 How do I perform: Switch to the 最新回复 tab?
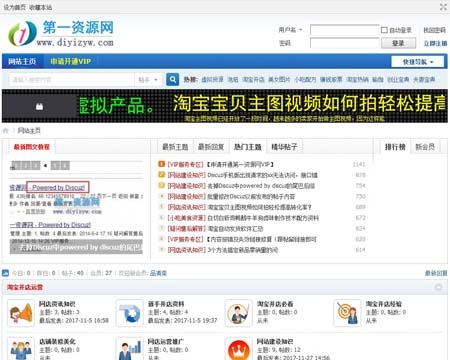click(211, 147)
